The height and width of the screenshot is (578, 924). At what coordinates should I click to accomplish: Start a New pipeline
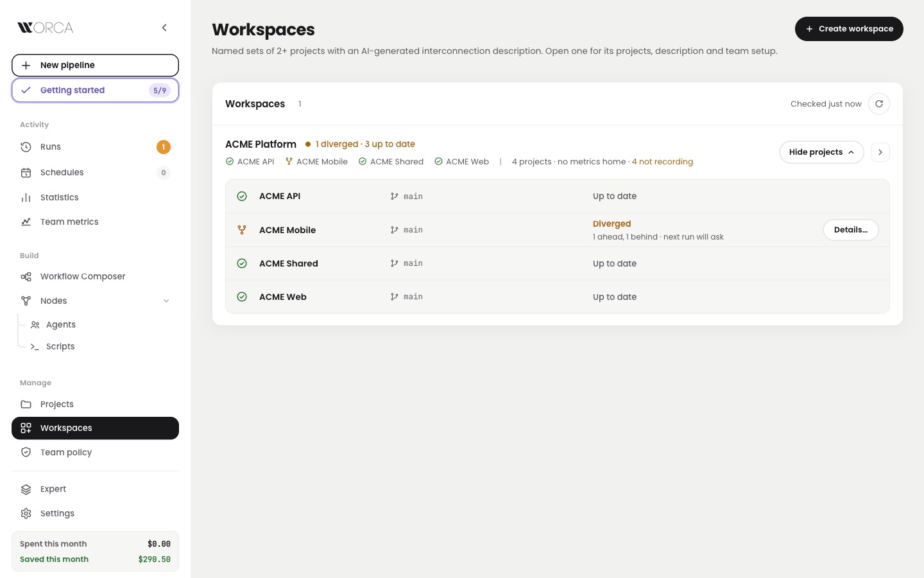95,66
